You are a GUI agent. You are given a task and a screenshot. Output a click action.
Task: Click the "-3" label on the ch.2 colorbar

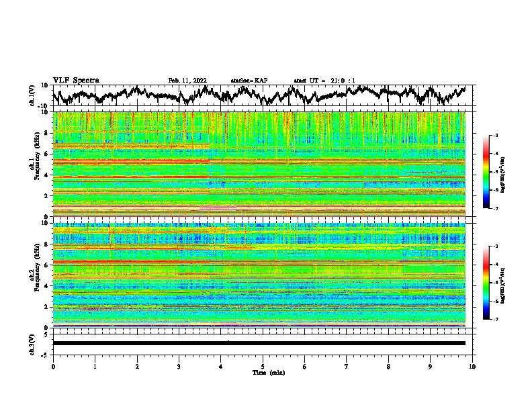tap(496, 246)
